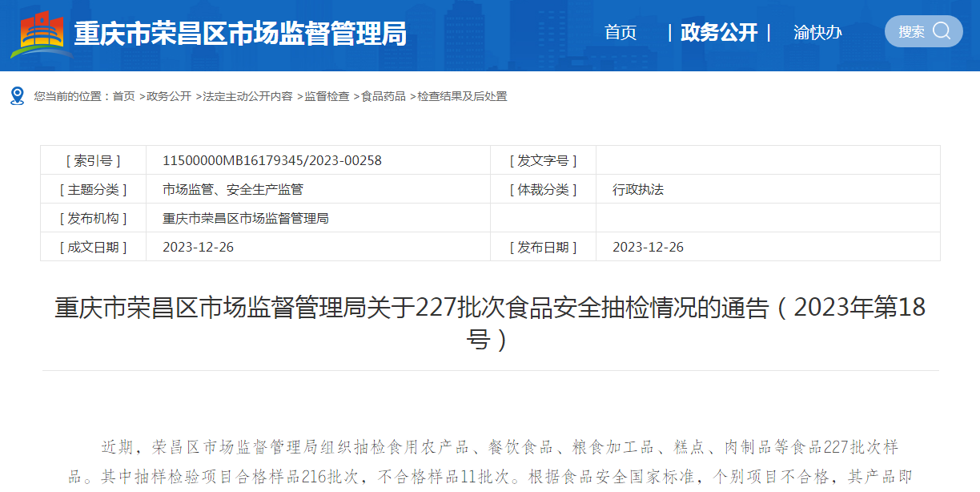
Task: Click the 重庆市荣昌区市场监督管理局 site title
Action: [x=240, y=34]
